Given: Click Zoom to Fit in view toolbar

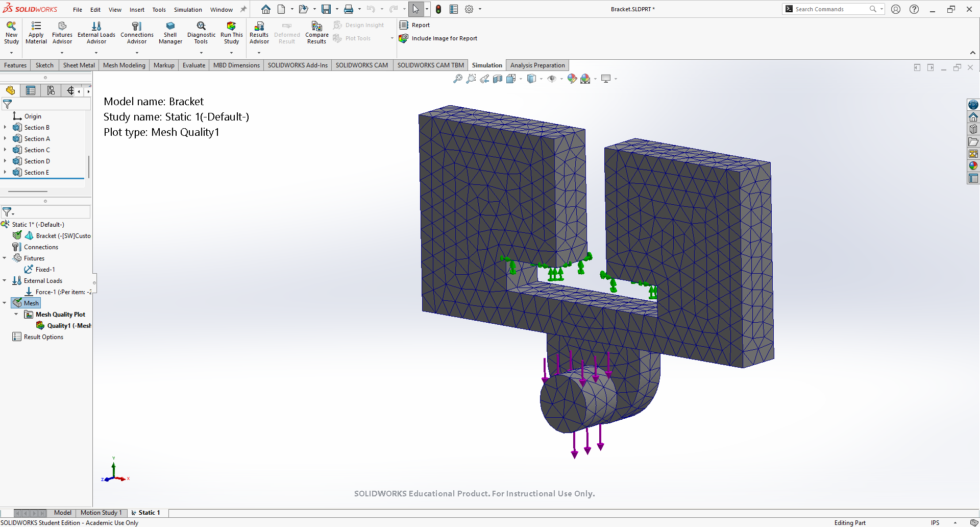Looking at the screenshot, I should click(x=458, y=79).
